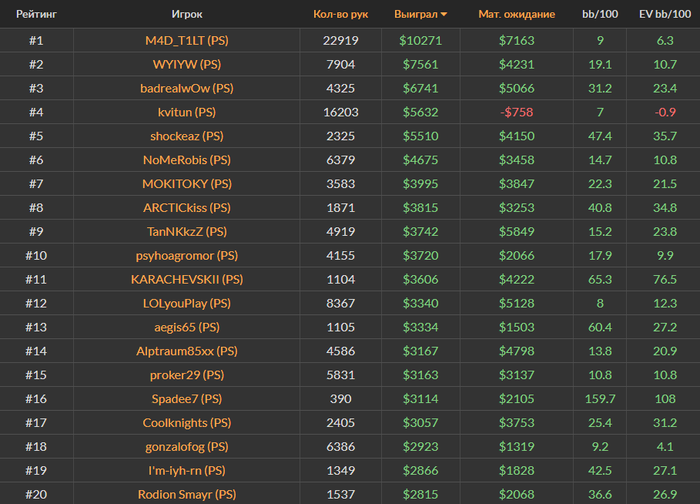Select player NoMeRobis (PS)
Image resolution: width=700 pixels, height=504 pixels.
pyautogui.click(x=187, y=160)
